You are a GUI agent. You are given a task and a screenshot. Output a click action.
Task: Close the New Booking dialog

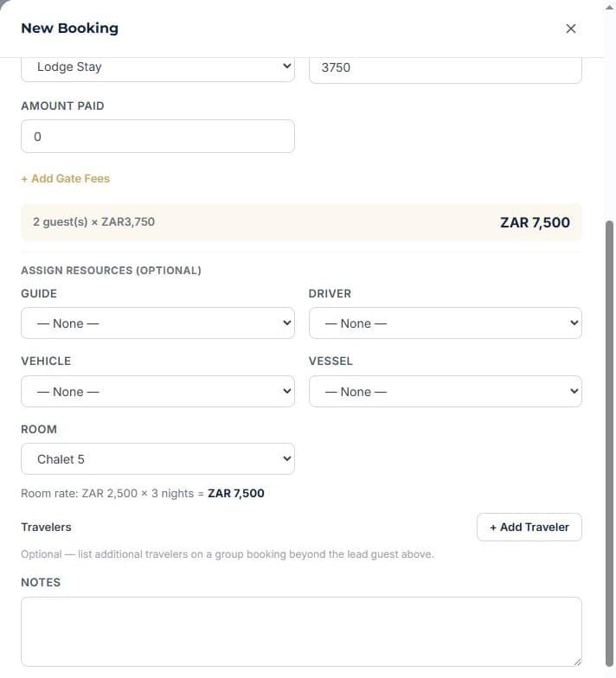tap(571, 29)
